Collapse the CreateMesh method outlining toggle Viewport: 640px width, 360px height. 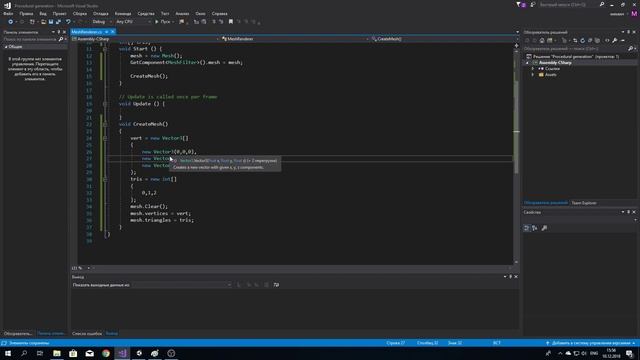[x=105, y=124]
